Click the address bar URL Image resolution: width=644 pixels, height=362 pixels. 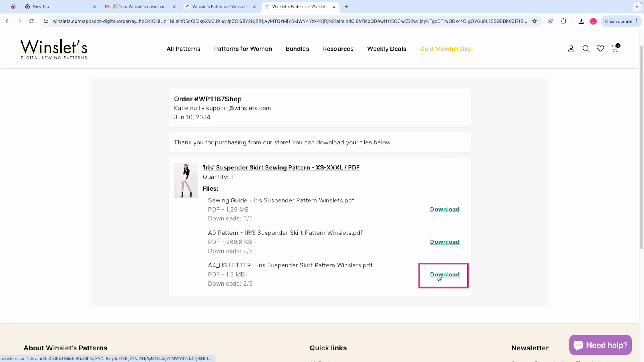coord(290,21)
